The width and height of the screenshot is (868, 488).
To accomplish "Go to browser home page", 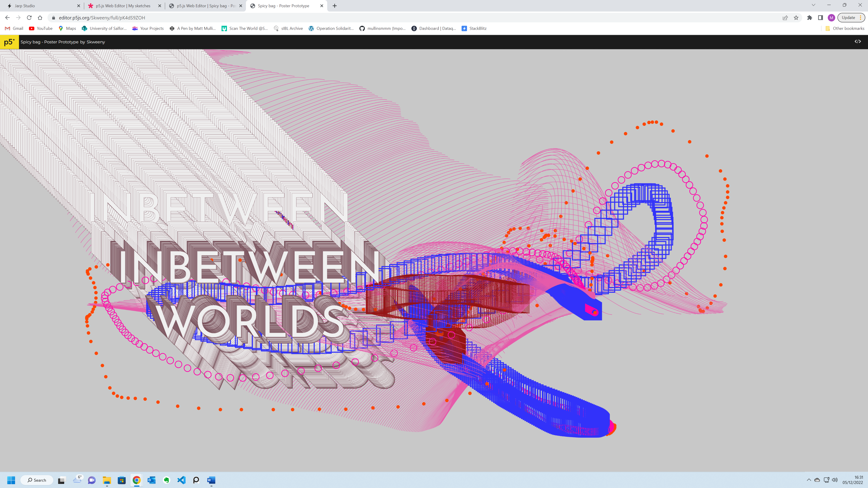I will [40, 18].
